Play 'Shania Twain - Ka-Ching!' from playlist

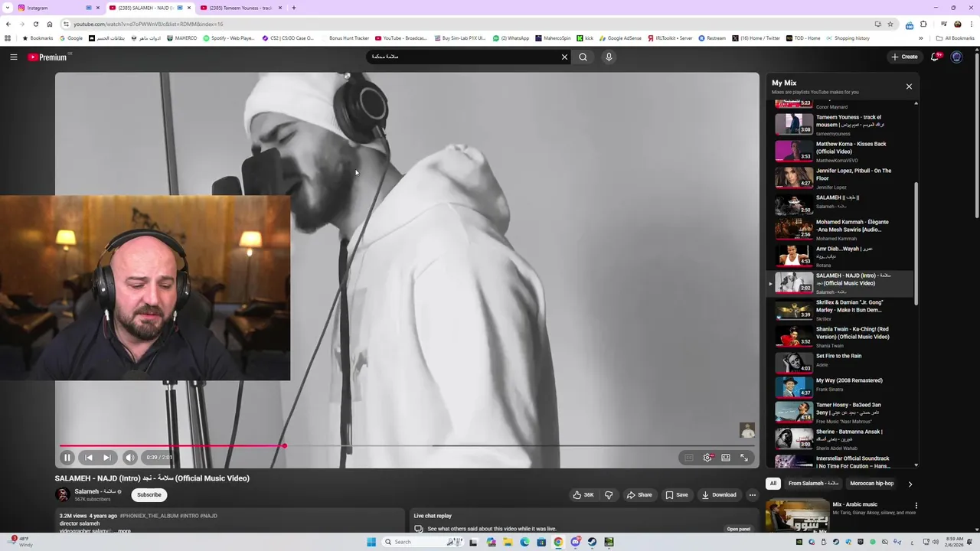click(x=841, y=337)
